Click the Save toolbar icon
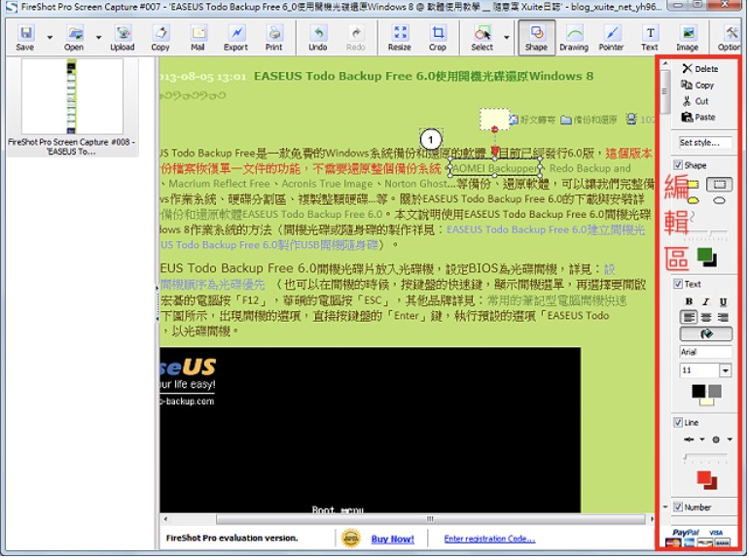Viewport: 749px width, 560px height. (x=25, y=37)
